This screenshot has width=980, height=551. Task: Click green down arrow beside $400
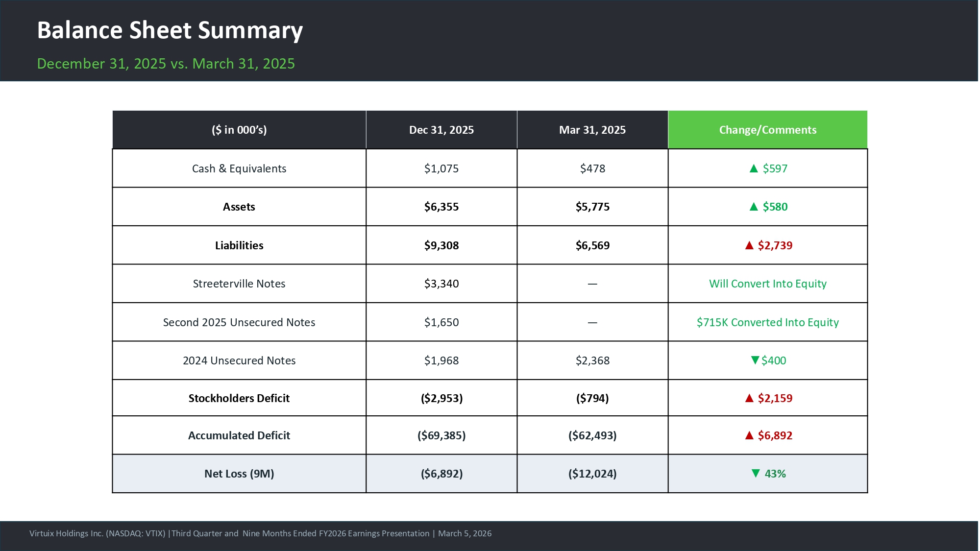(x=755, y=360)
